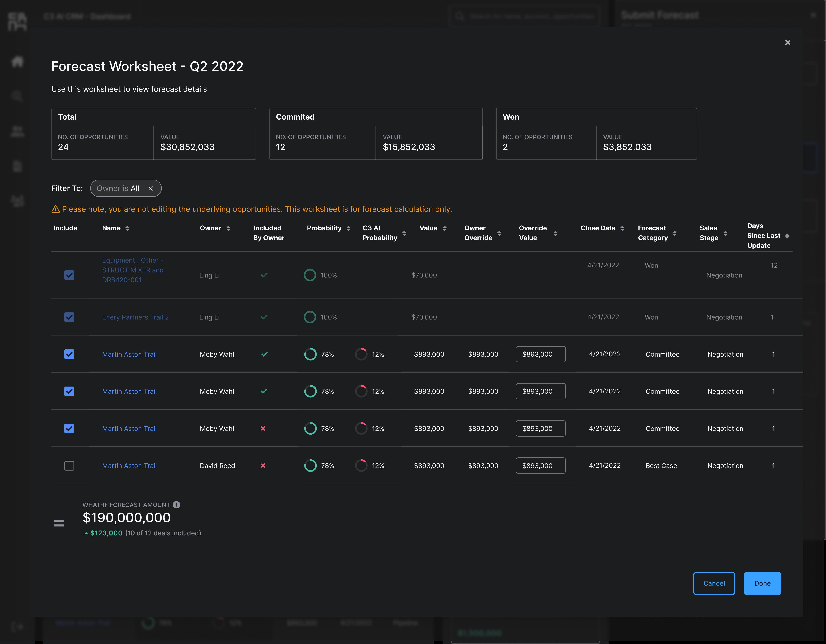
Task: Remove the Owner is All filter chip
Action: click(x=151, y=188)
